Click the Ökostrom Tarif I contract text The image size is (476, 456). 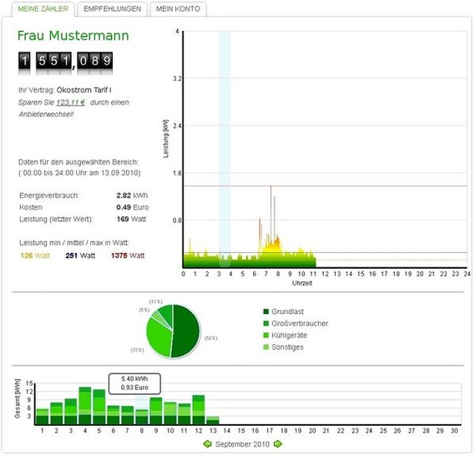pos(84,90)
